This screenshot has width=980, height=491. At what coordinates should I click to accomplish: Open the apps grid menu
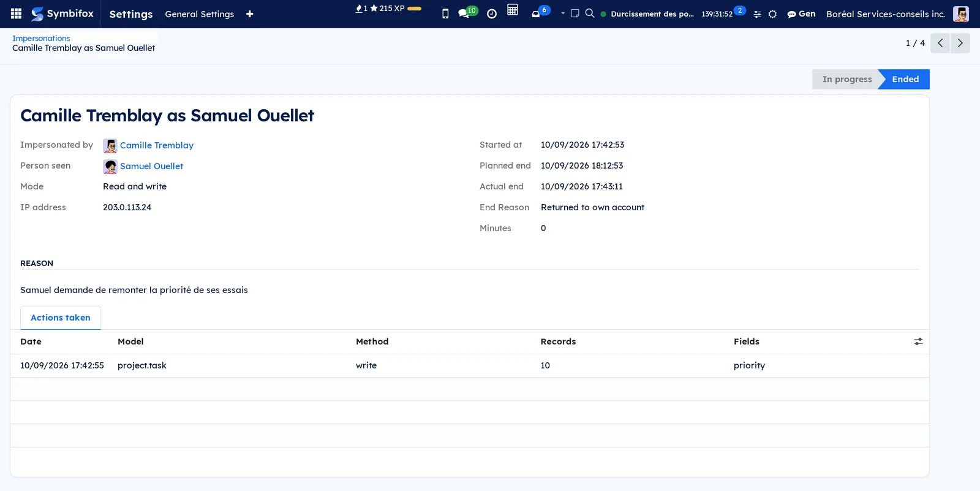point(17,13)
